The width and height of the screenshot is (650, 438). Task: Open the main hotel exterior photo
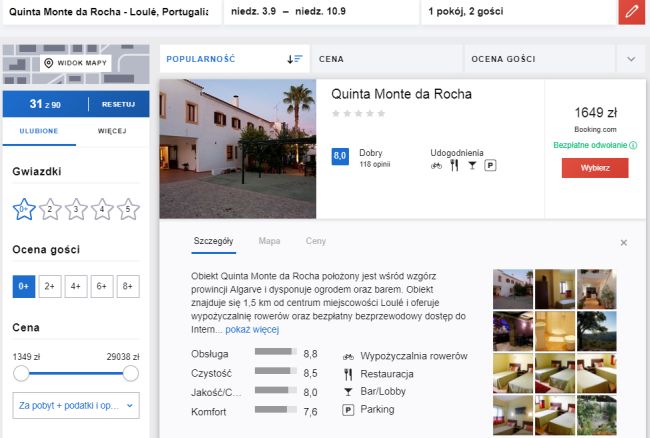click(x=237, y=148)
